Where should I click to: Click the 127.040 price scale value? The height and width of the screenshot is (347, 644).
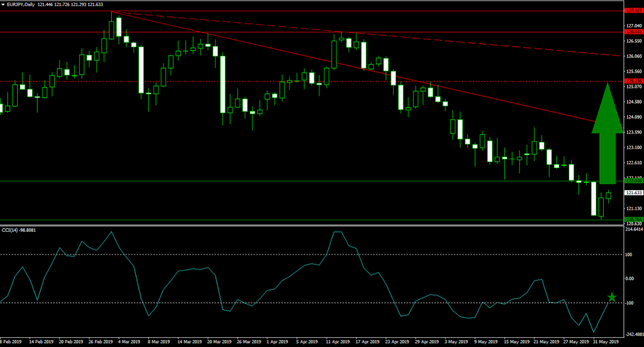point(634,25)
